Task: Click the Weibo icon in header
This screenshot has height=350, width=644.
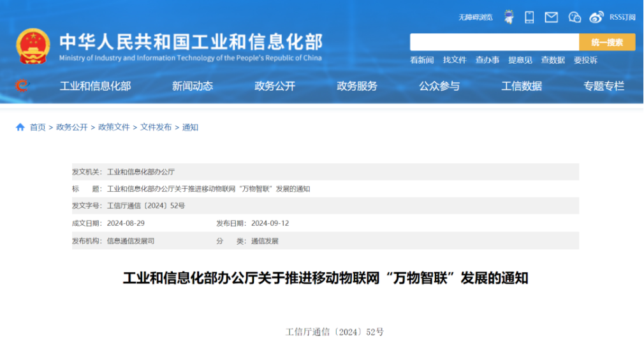Action: click(596, 17)
